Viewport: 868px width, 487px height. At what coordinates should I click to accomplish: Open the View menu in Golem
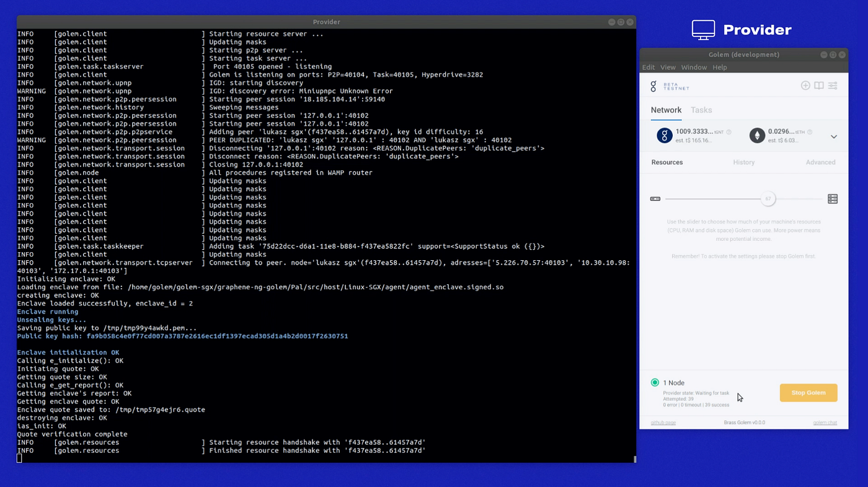[668, 67]
